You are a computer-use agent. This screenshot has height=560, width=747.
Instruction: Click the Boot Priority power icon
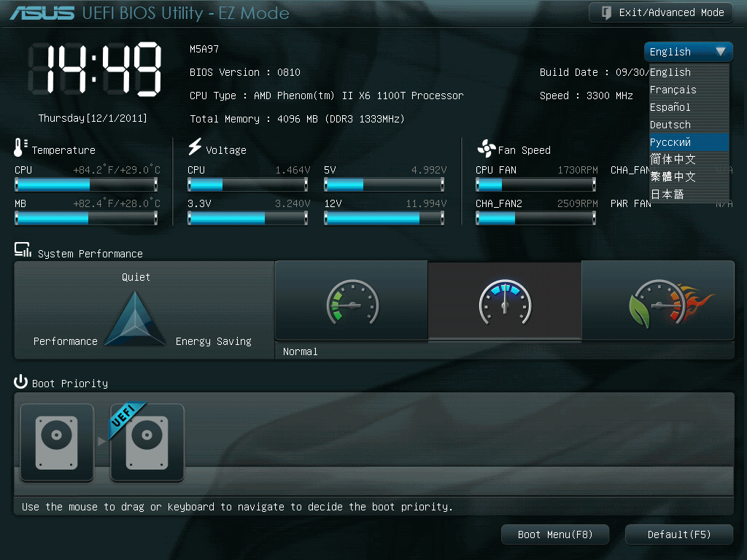tap(20, 382)
